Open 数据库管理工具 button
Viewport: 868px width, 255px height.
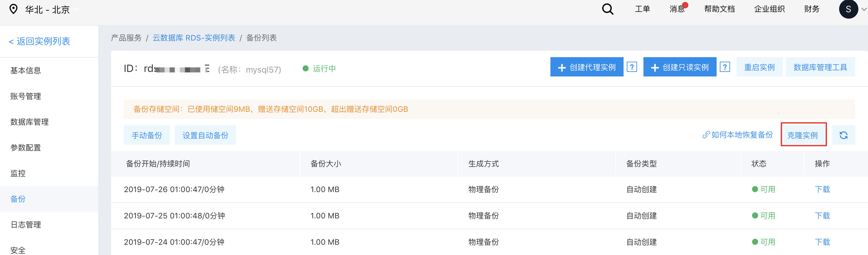point(820,67)
